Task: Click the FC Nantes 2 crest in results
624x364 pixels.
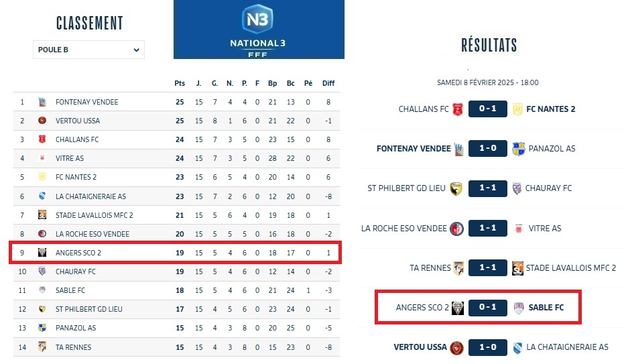Action: coord(517,109)
